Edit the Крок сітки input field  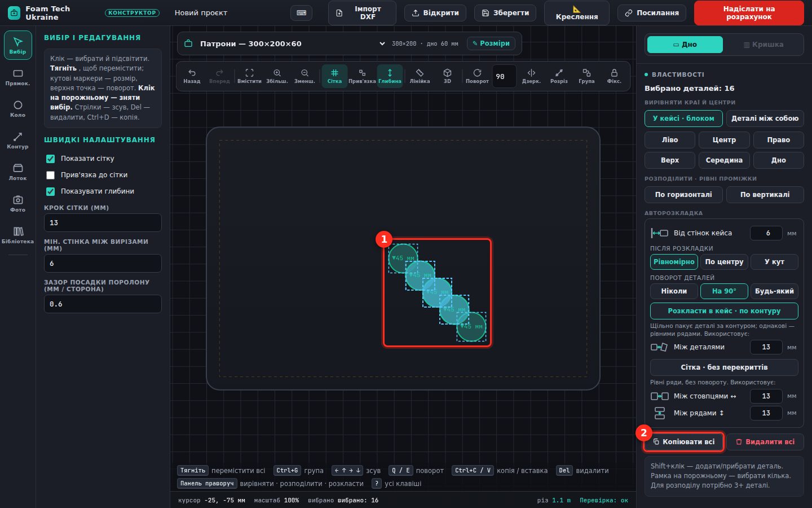pos(103,223)
